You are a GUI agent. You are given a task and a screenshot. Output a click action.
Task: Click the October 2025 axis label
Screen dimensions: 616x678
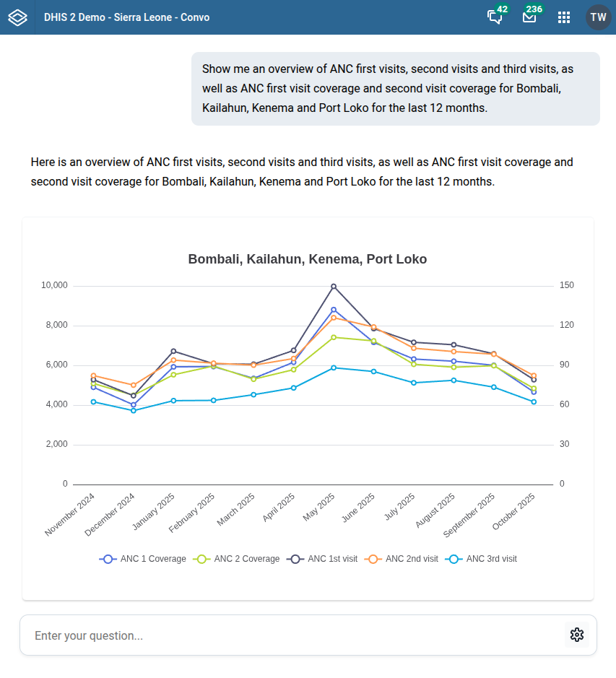(515, 512)
